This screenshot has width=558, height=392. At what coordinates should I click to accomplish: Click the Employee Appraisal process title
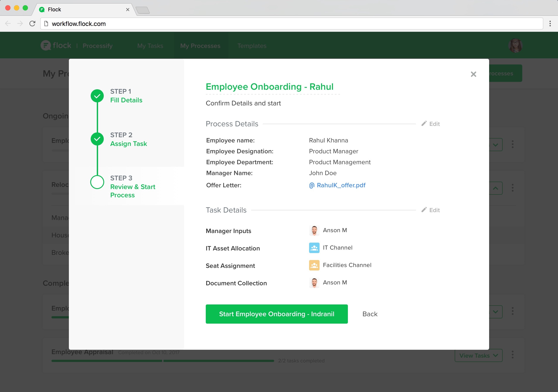click(x=82, y=352)
